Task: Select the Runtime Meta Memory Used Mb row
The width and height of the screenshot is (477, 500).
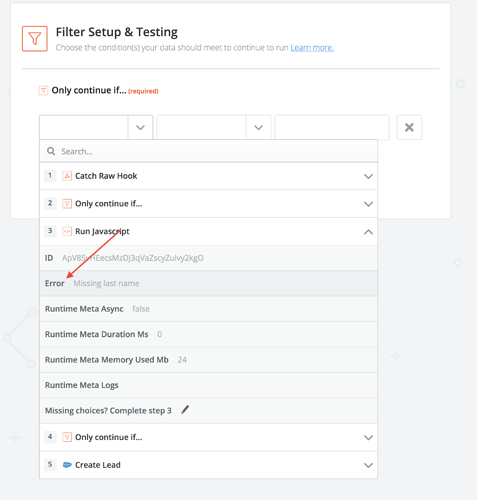Action: click(x=209, y=360)
